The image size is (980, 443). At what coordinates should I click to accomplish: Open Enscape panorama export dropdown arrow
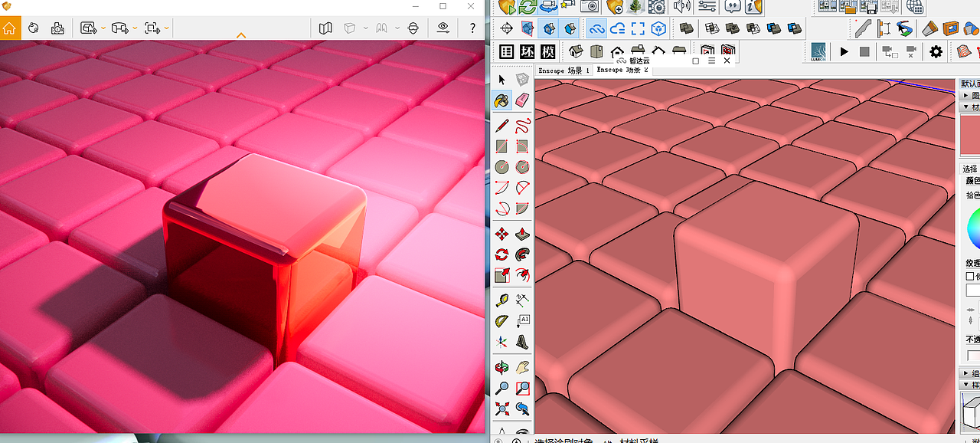135,28
